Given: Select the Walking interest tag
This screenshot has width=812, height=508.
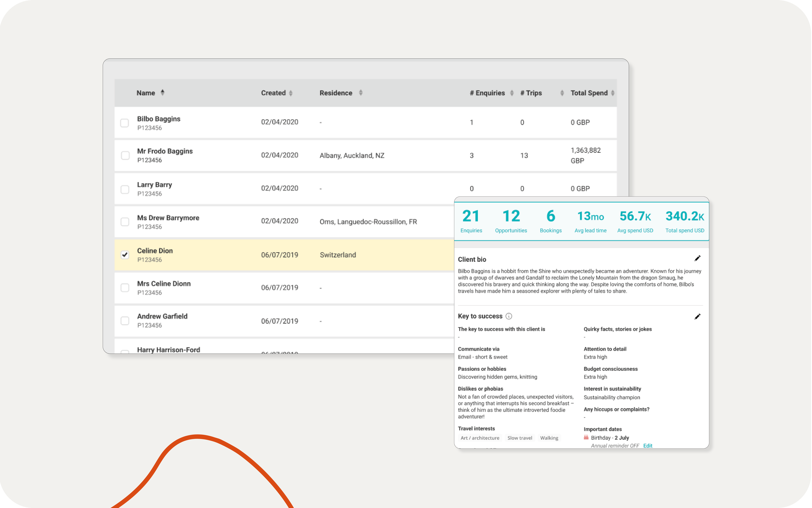Looking at the screenshot, I should click(x=550, y=438).
